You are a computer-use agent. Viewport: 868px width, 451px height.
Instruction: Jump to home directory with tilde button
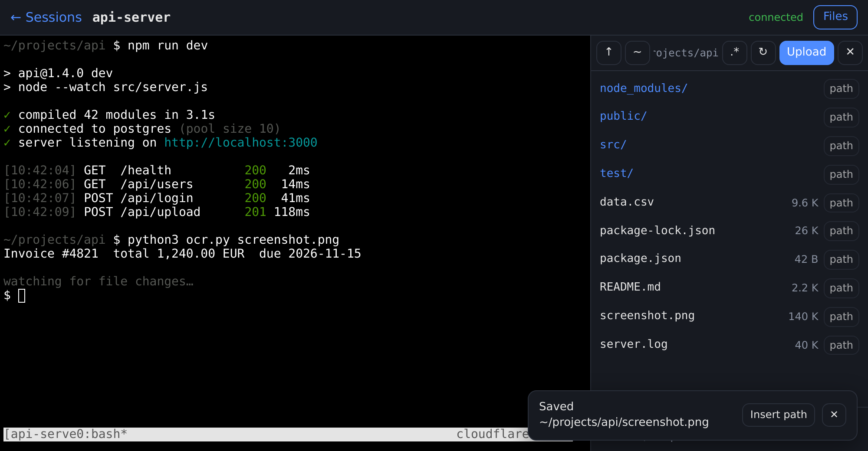pos(637,52)
